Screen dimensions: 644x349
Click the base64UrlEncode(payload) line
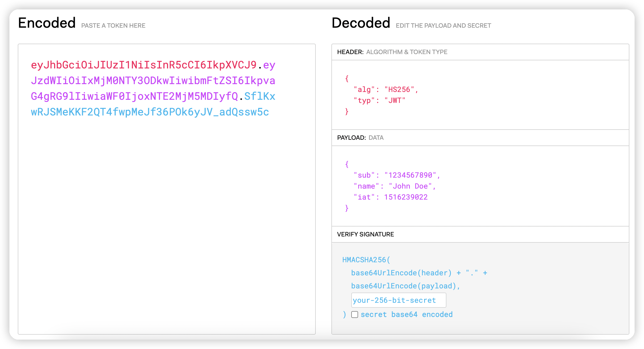coord(405,286)
